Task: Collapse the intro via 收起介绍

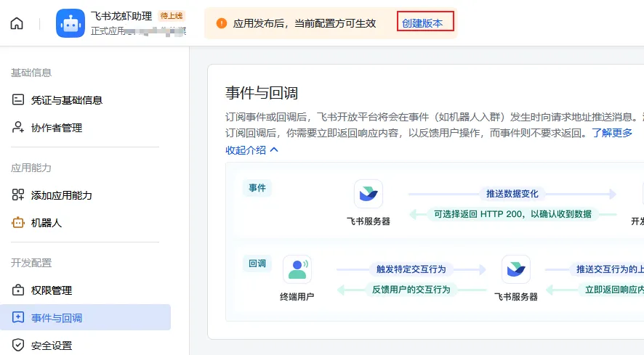Action: [251, 150]
